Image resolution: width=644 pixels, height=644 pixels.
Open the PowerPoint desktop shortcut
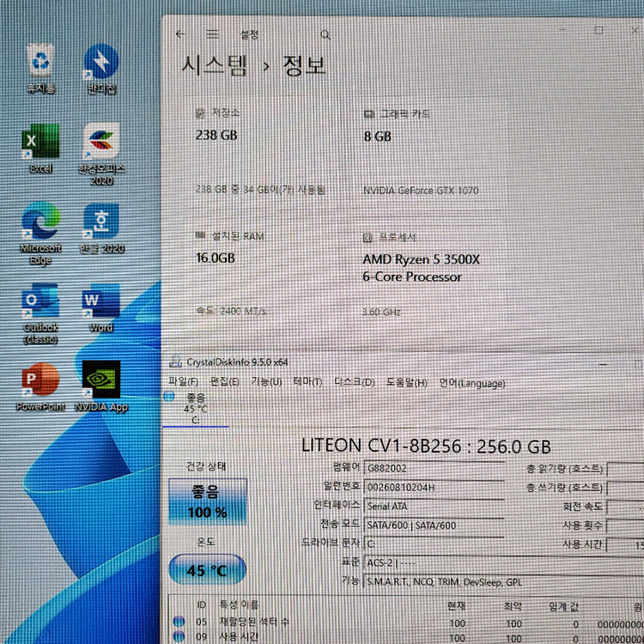(x=40, y=387)
